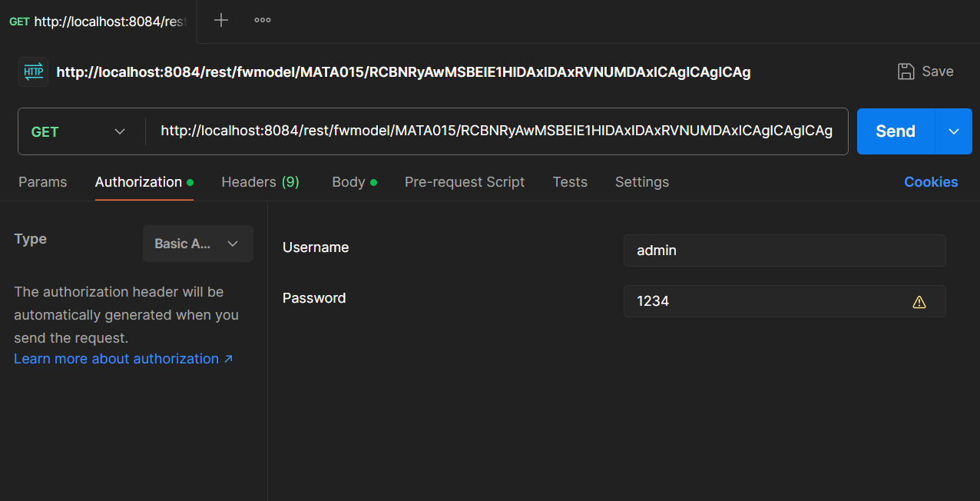The height and width of the screenshot is (501, 980).
Task: Click into the Username input field
Action: tap(783, 250)
